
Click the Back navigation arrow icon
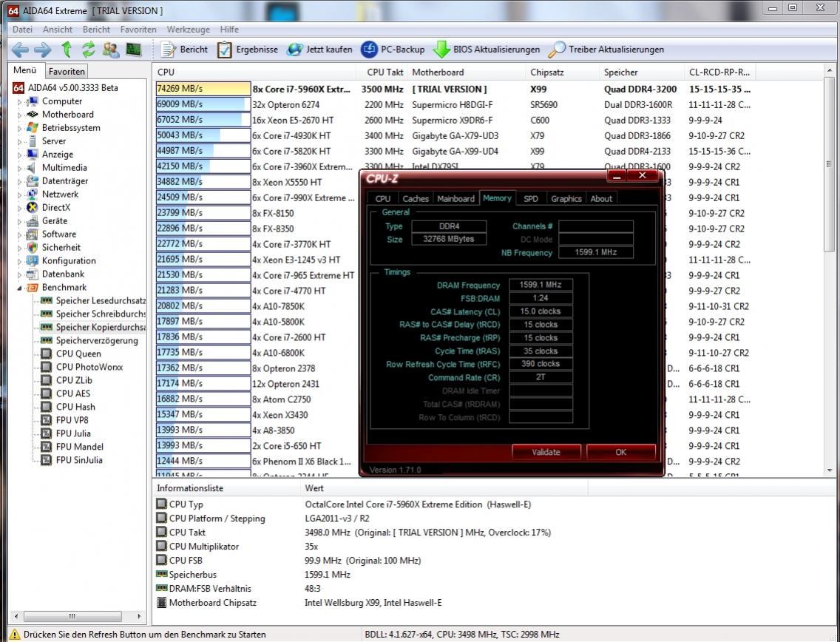pos(21,50)
